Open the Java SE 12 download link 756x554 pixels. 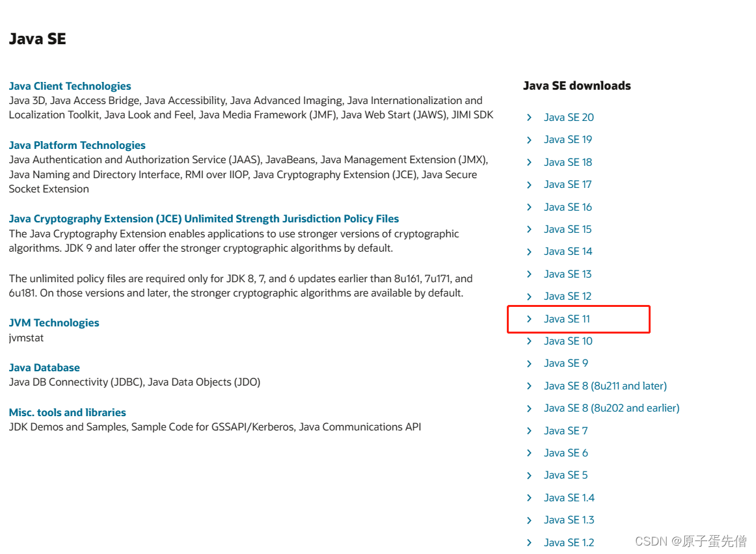tap(567, 296)
